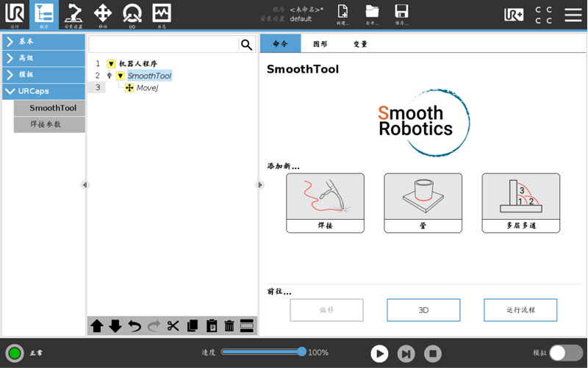588x368 pixels.
Task: Click the green robot status indicator
Action: click(15, 353)
